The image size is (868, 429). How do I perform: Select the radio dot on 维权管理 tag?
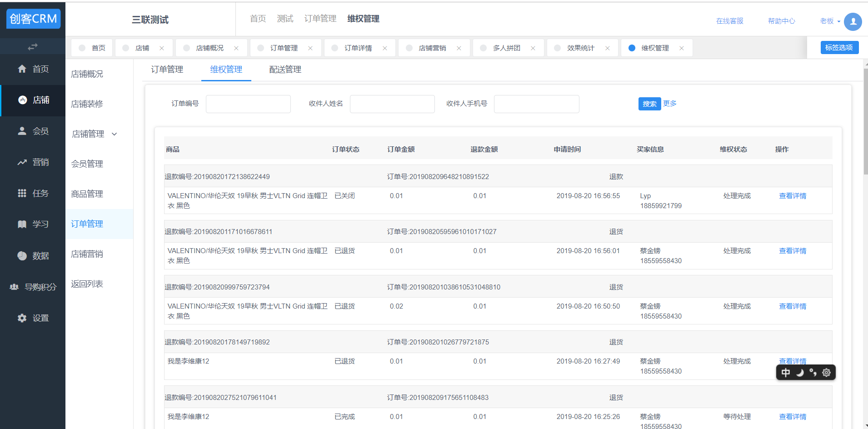[x=632, y=48]
